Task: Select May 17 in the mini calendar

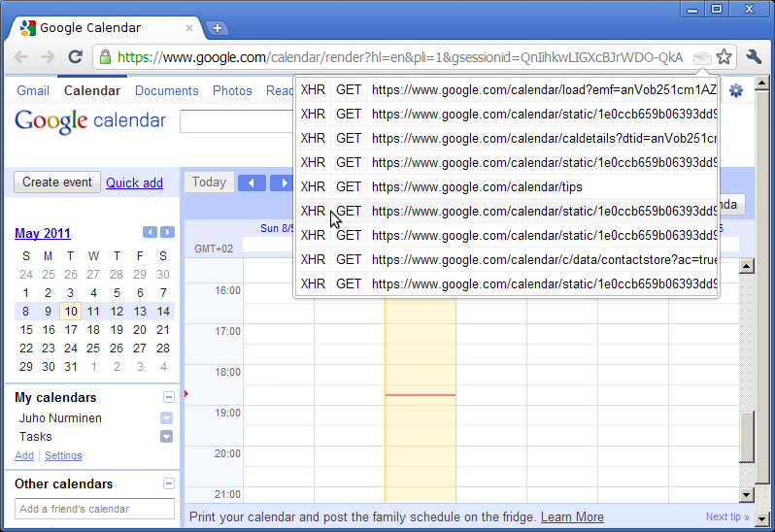Action: (x=71, y=330)
